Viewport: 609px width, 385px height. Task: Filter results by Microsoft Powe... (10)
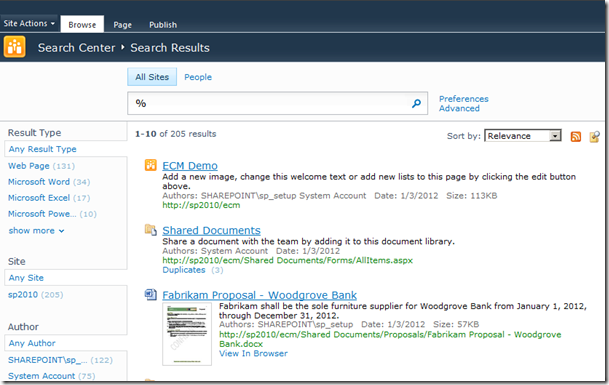52,214
